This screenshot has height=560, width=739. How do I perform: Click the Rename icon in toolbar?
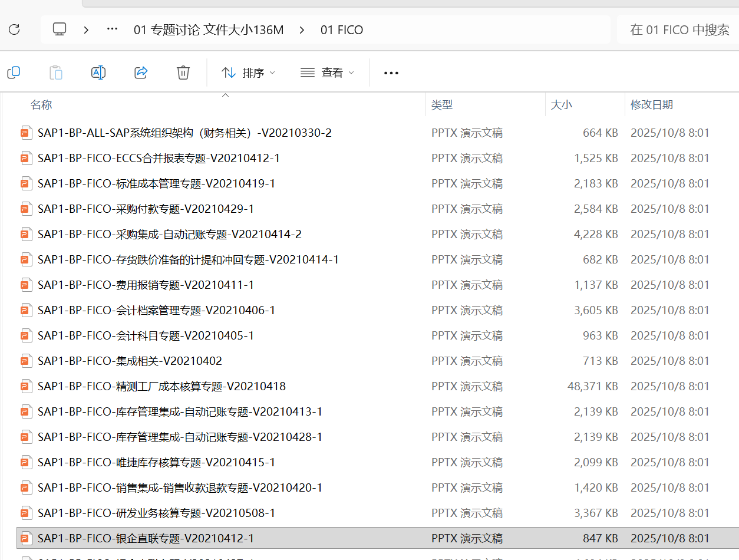pyautogui.click(x=98, y=73)
